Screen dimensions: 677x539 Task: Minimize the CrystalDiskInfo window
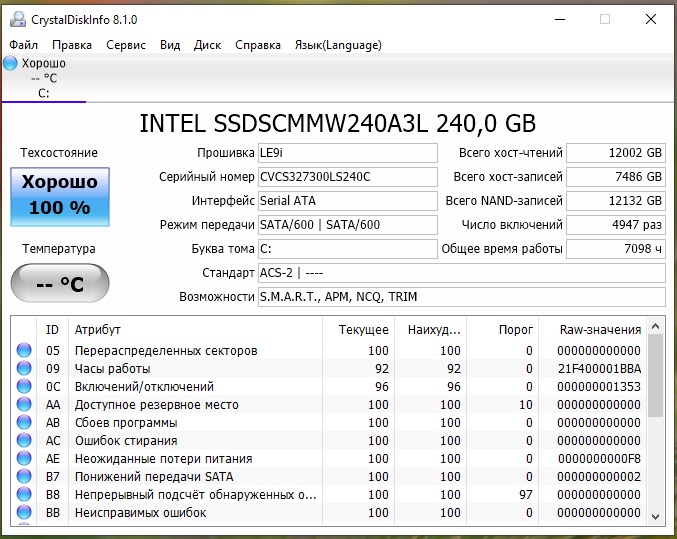(x=560, y=19)
